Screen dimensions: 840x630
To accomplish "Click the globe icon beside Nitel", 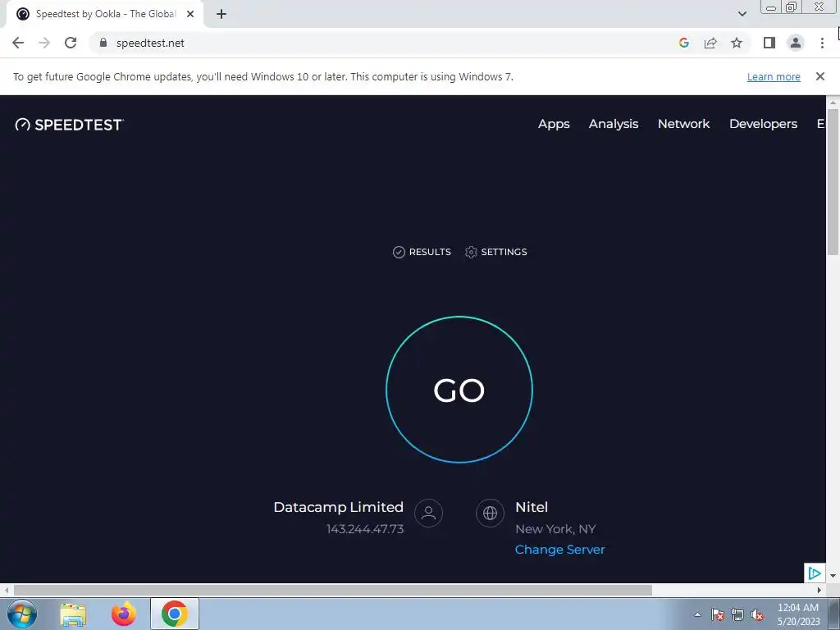I will (491, 514).
